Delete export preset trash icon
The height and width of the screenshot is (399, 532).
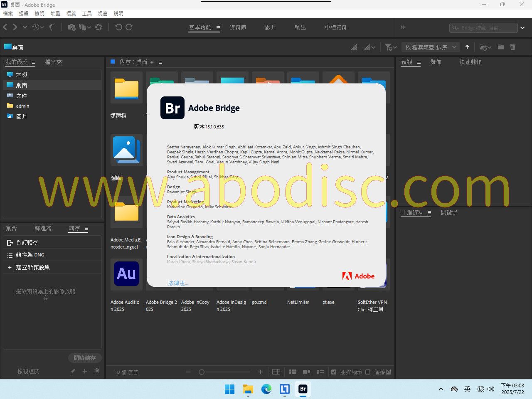(x=96, y=371)
